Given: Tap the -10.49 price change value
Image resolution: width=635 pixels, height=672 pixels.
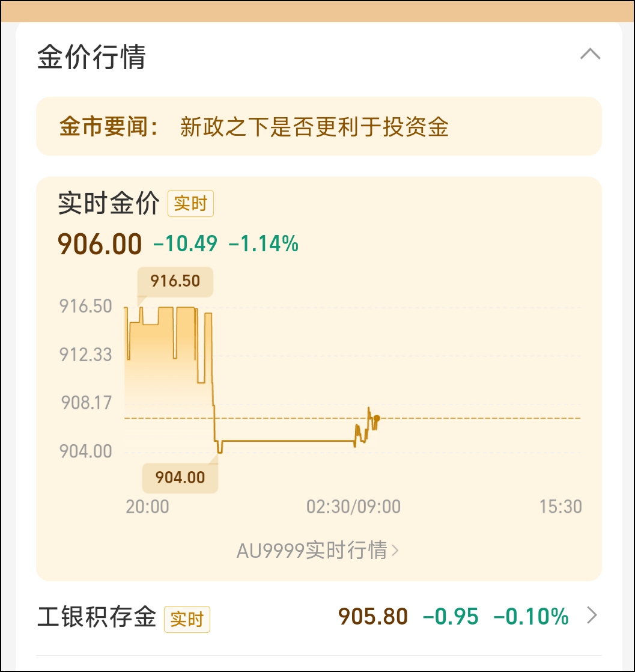Looking at the screenshot, I should point(186,244).
